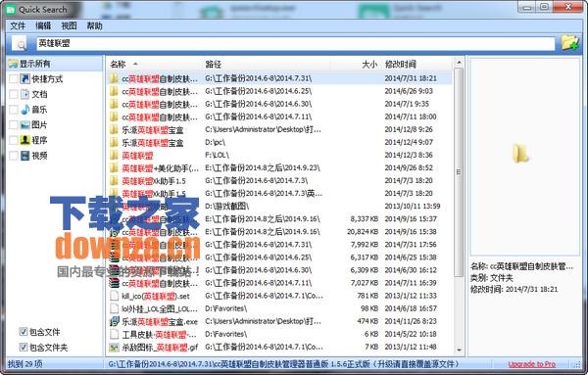Image resolution: width=588 pixels, height=375 pixels.
Task: Click the pictures category icon (图片)
Action: click(25, 124)
